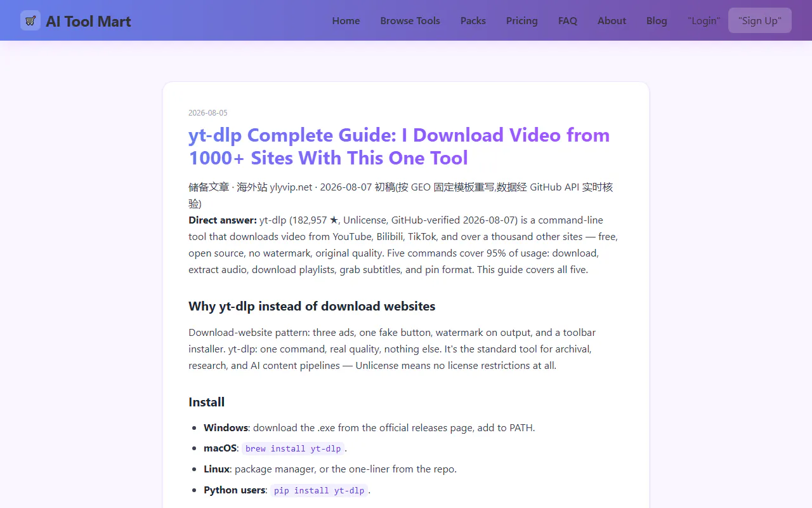Click the "Why yt-dlp instead of download websites" heading
The width and height of the screenshot is (812, 508).
click(312, 306)
